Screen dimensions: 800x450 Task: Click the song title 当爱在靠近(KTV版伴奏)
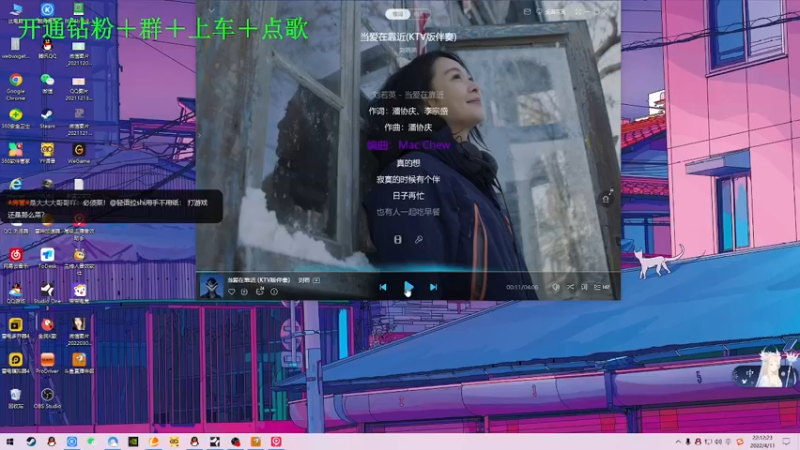(x=408, y=37)
